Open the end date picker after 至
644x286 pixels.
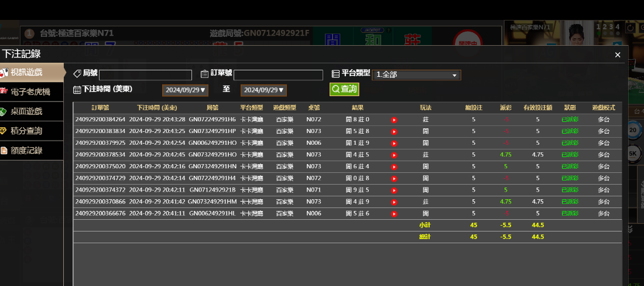coord(263,90)
